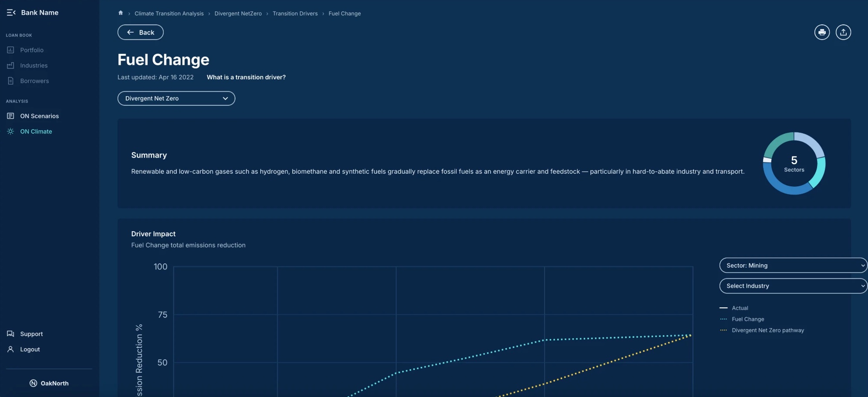
Task: Navigate to Divergent NetZero breadcrumb
Action: click(x=238, y=13)
